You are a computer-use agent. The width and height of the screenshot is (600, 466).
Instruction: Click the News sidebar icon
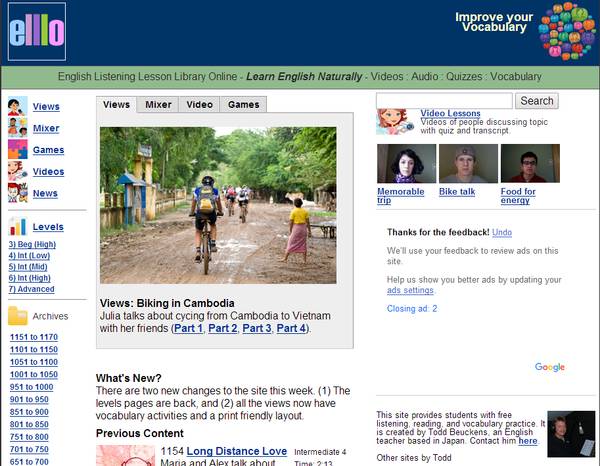click(x=17, y=193)
